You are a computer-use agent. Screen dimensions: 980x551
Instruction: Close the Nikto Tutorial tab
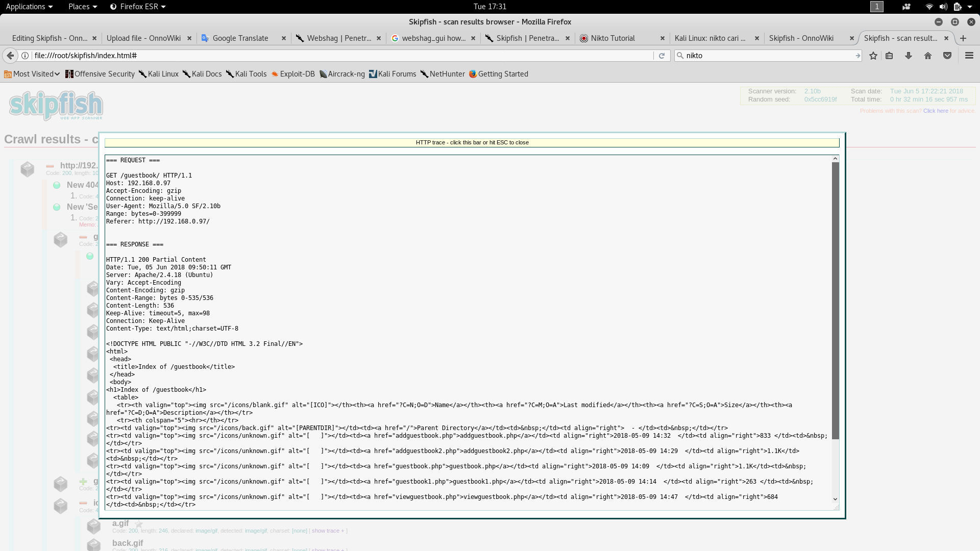coord(663,38)
